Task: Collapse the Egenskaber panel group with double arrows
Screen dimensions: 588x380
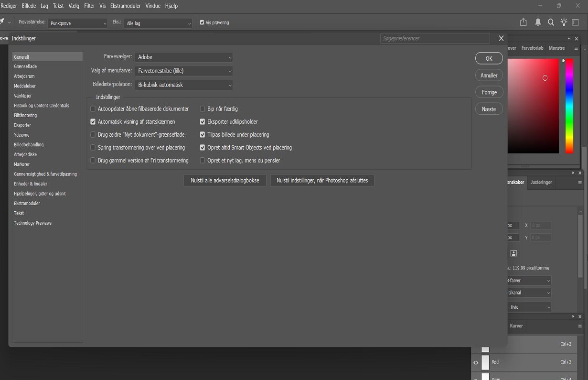Action: [573, 173]
